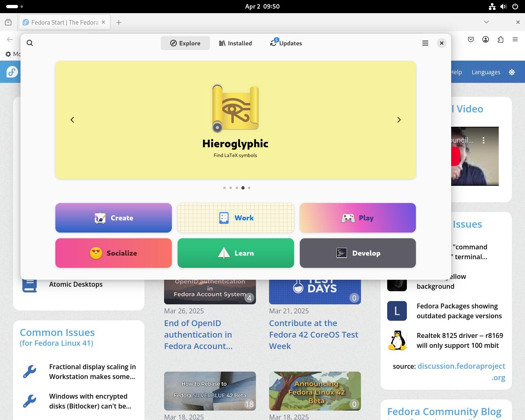Open the Learn category

point(236,253)
